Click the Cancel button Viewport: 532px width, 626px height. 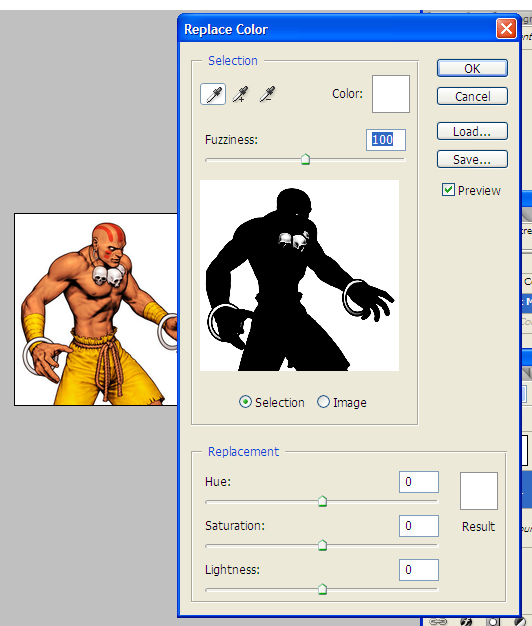[472, 96]
